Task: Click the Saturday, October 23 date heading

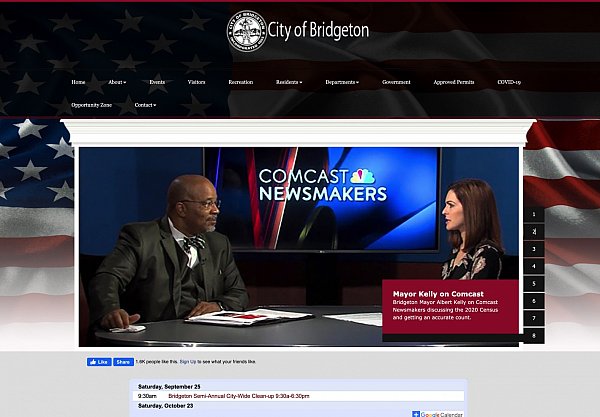Action: 165,406
